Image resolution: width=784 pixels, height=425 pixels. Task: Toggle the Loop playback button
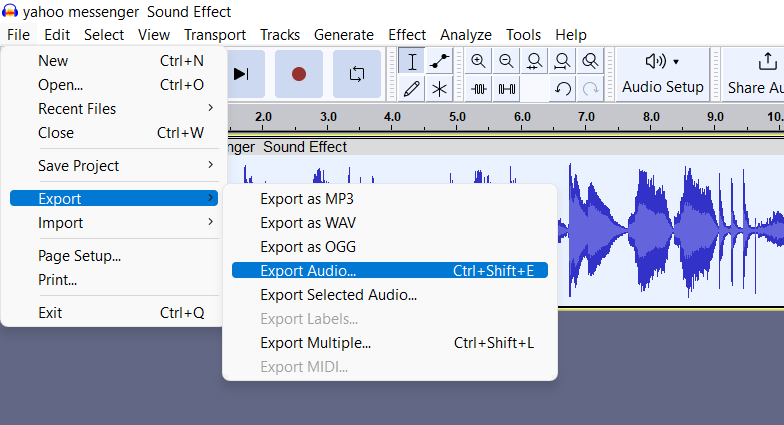pos(356,74)
